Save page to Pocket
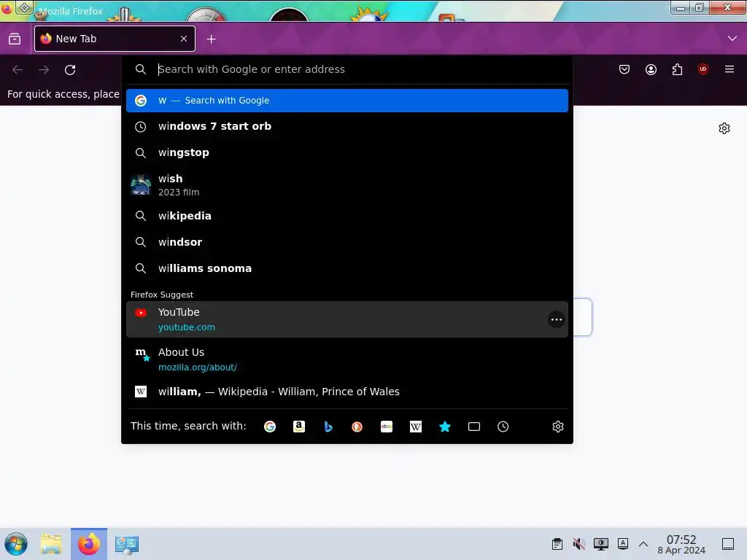747x560 pixels. point(624,69)
